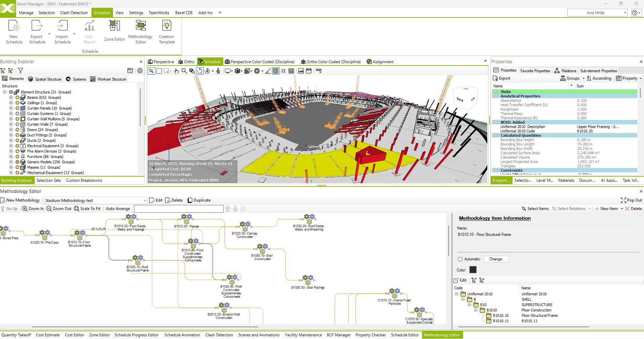Open Building Explorer settings gear
Image resolution: width=644 pixels, height=339 pixels.
[x=140, y=71]
